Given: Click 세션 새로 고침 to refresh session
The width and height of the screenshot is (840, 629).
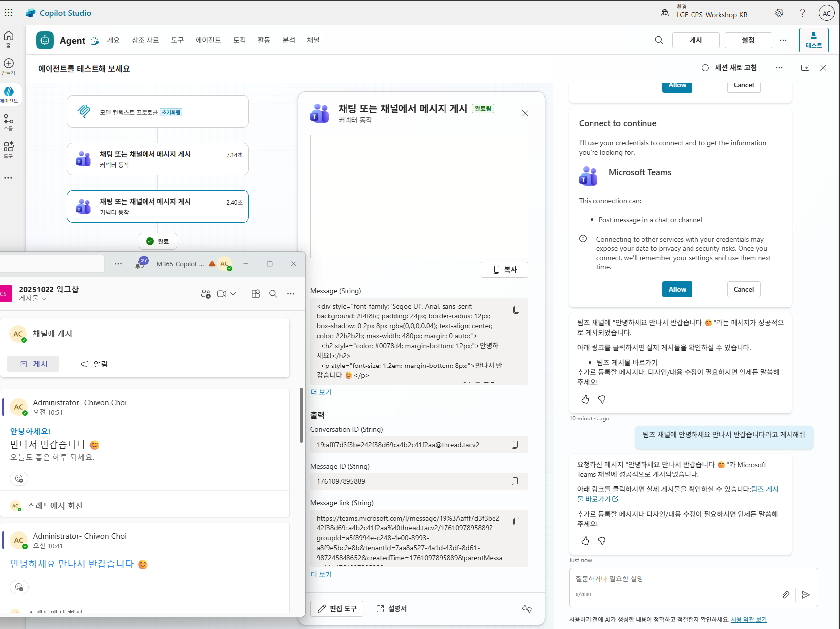Looking at the screenshot, I should pos(729,68).
